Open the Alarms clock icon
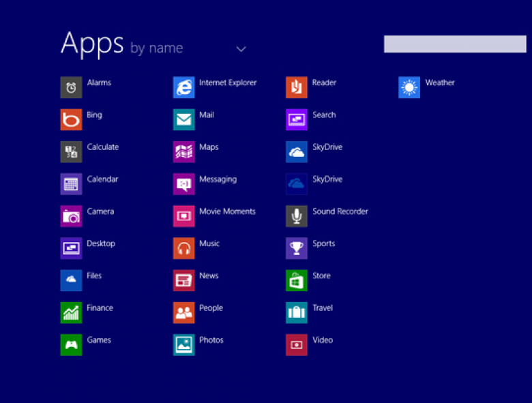Image resolution: width=532 pixels, height=403 pixels. click(x=71, y=87)
